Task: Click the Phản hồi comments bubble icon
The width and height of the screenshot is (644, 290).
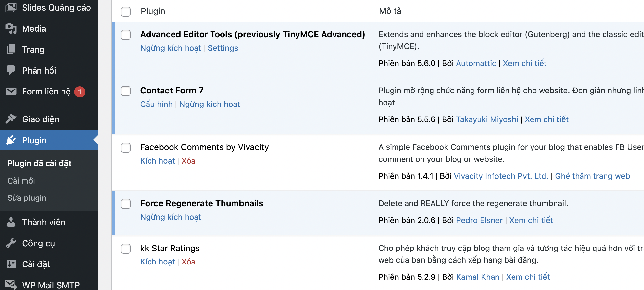Action: pos(11,70)
